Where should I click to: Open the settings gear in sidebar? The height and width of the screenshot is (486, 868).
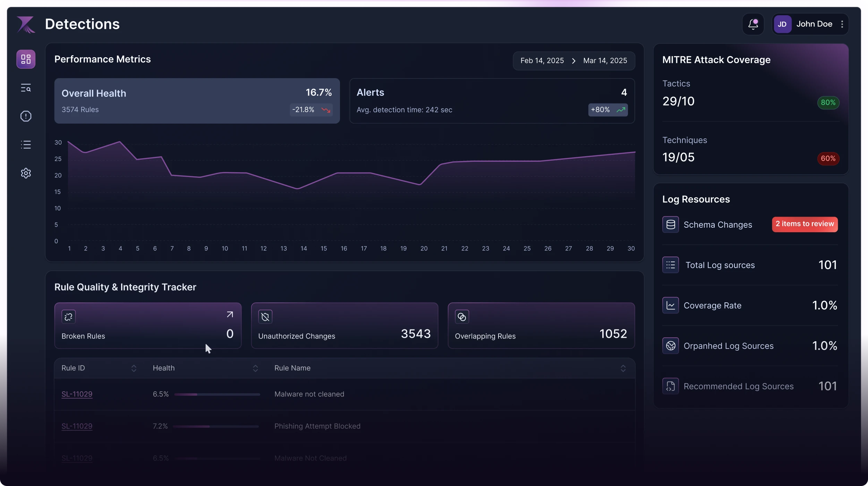pos(26,173)
